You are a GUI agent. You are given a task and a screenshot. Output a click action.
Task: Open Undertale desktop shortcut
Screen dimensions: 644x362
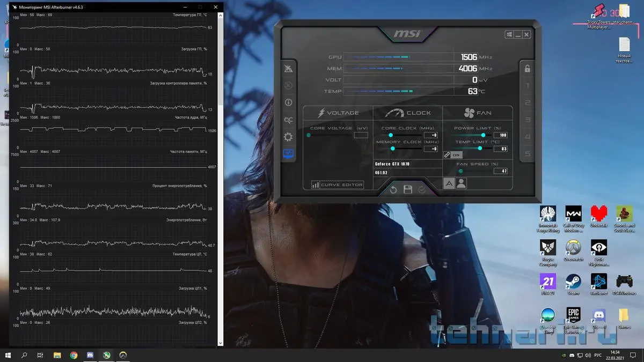point(599,216)
